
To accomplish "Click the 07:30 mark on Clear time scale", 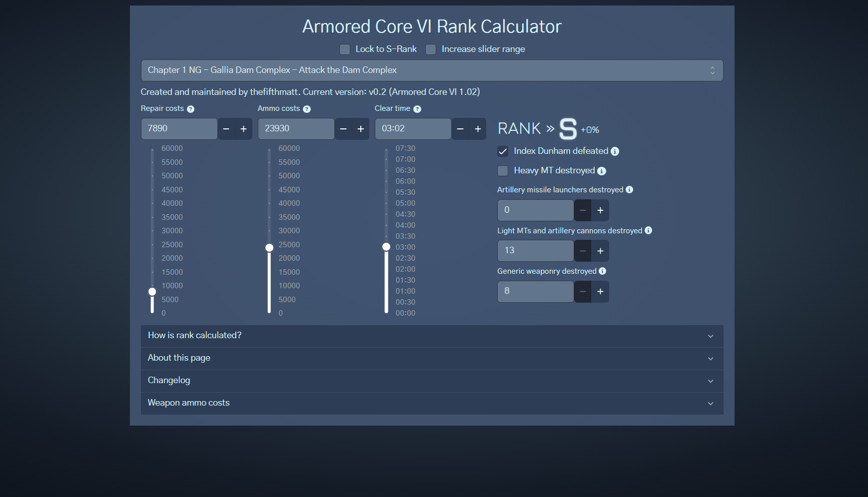I will pos(405,148).
